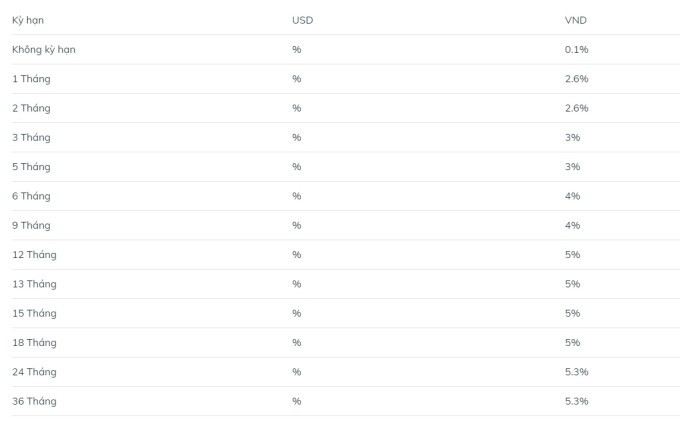Select the 'Không kỳ hạn' row label
The image size is (680, 423).
pos(43,49)
